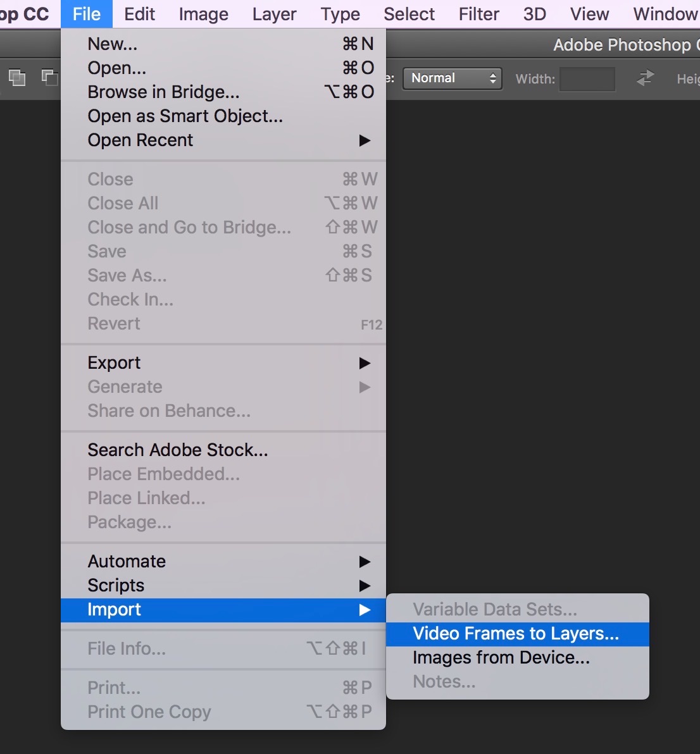Viewport: 700px width, 754px height.
Task: Expand the Import submenu
Action: click(x=223, y=610)
